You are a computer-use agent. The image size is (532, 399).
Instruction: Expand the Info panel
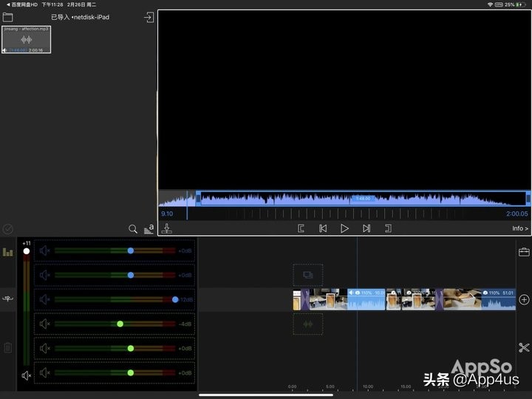(520, 228)
